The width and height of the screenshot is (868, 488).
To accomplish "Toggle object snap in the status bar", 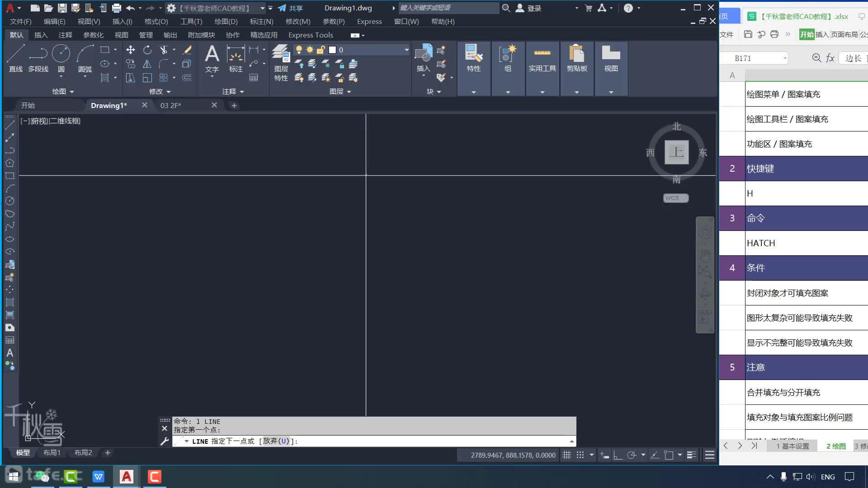I will [669, 455].
